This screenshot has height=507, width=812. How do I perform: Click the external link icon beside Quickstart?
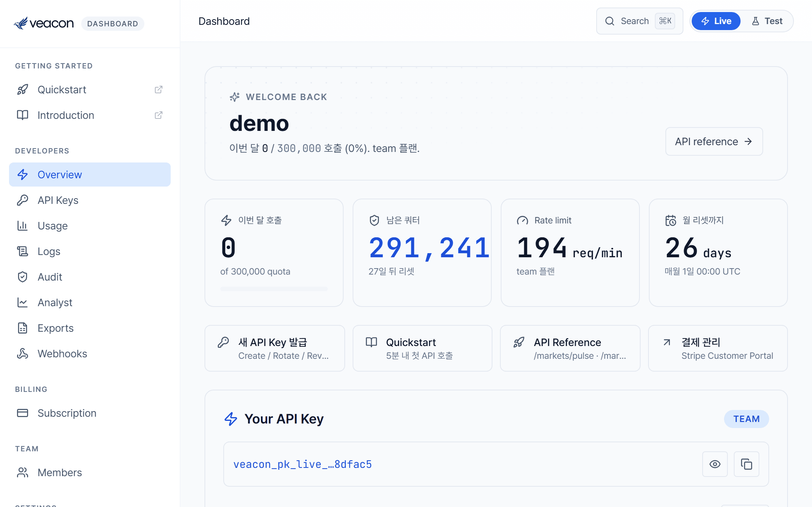(x=159, y=90)
